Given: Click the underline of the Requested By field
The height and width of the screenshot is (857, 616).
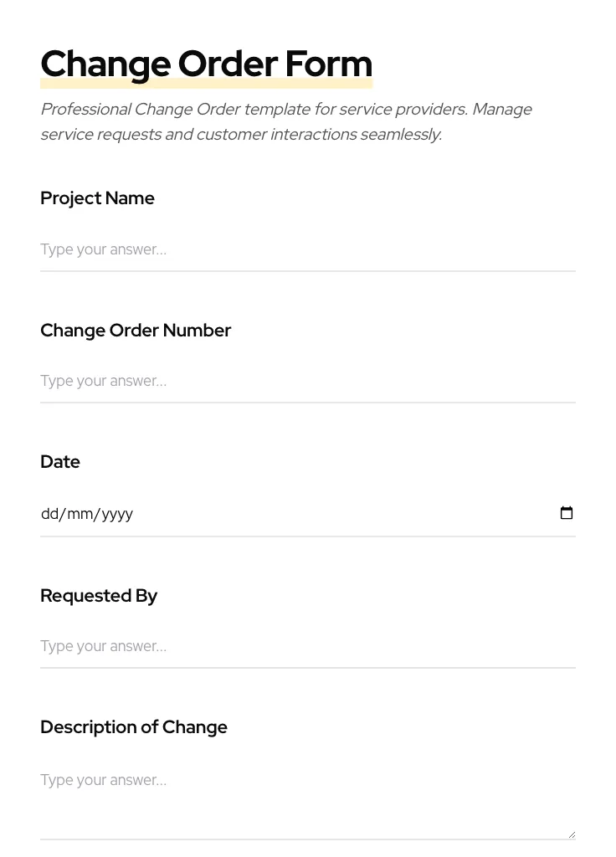Looking at the screenshot, I should (307, 667).
